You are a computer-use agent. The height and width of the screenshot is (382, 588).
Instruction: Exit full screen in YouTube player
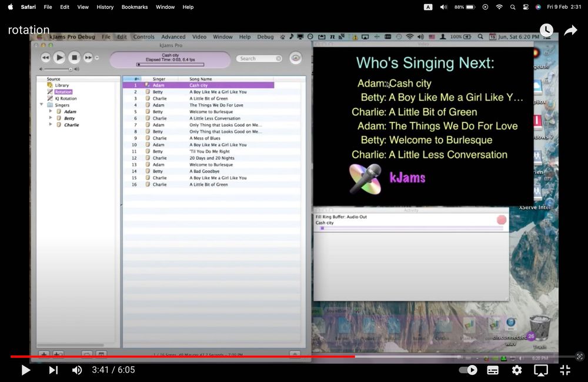coord(565,370)
